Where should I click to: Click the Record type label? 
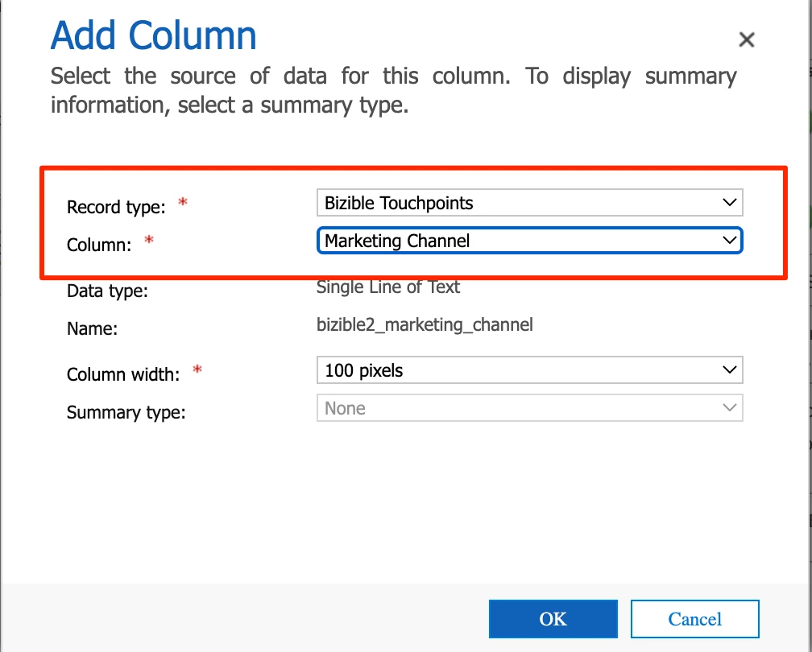coord(116,207)
